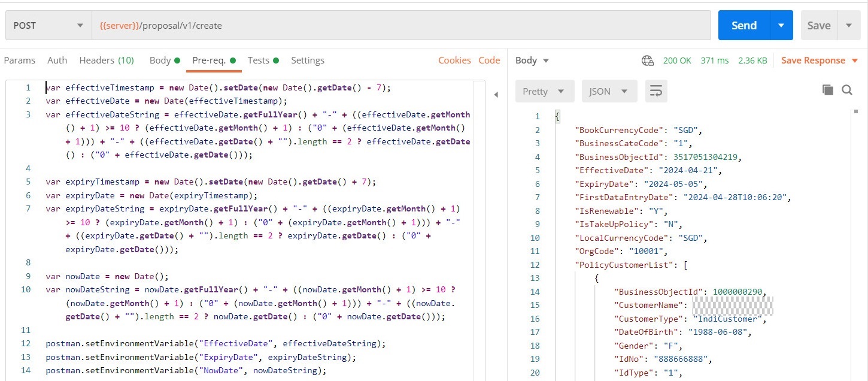Open the Code link
The width and height of the screenshot is (868, 381).
489,61
